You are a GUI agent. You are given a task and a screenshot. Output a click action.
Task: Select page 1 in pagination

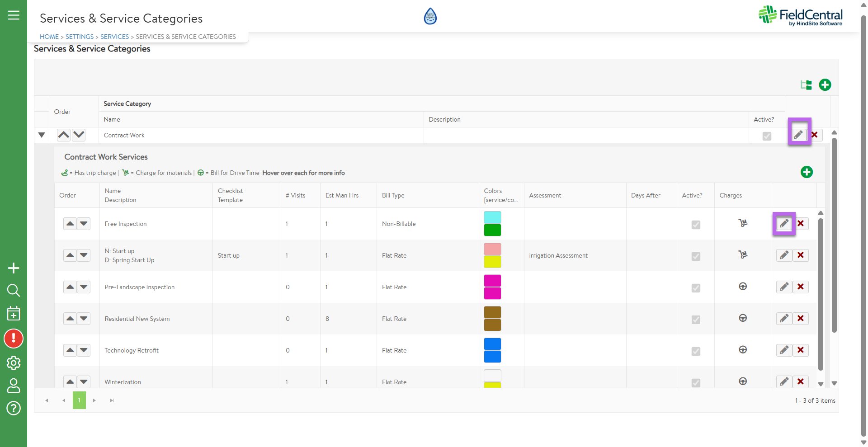click(79, 400)
